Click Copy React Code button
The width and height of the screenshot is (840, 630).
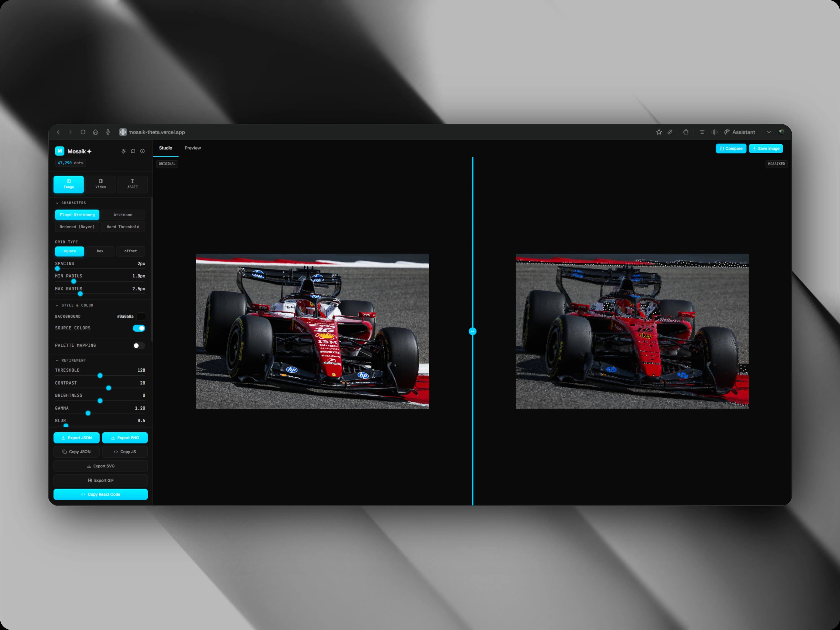point(101,494)
